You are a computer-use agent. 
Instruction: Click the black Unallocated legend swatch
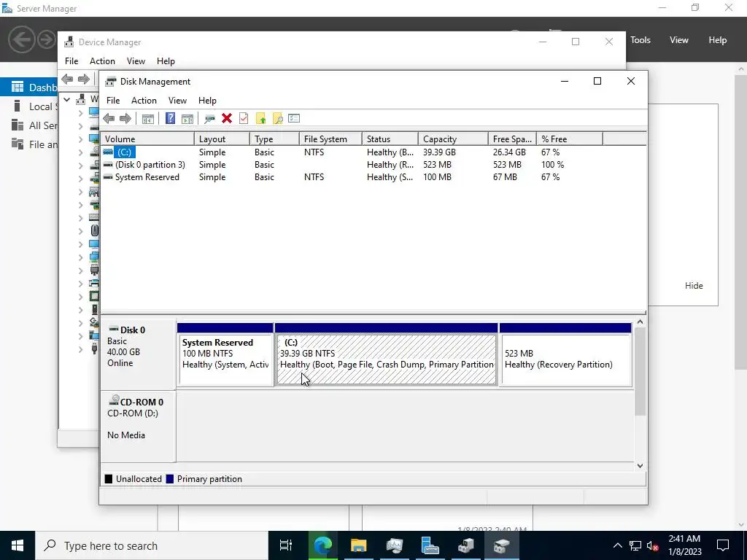(x=109, y=479)
